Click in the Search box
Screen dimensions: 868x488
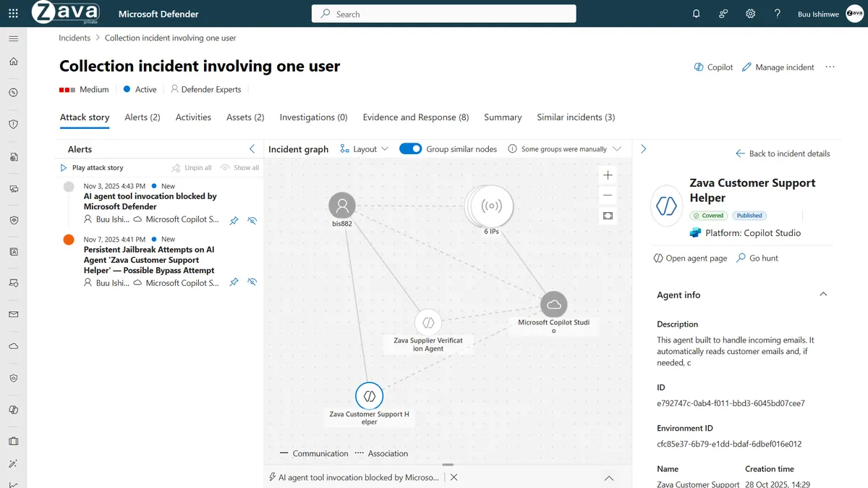(x=444, y=14)
